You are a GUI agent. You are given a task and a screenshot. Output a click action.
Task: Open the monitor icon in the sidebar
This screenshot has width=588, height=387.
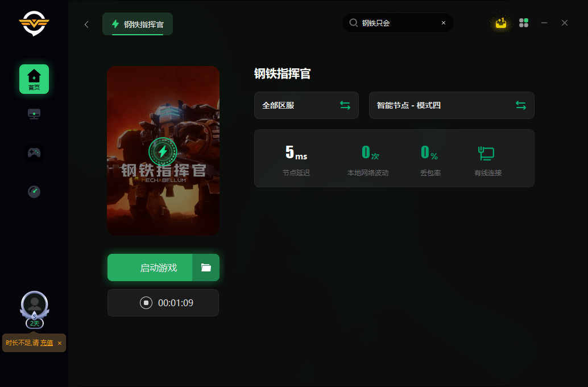(x=34, y=114)
